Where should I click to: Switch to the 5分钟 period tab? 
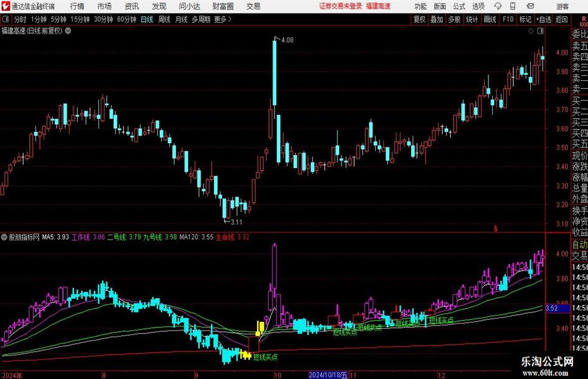tap(58, 19)
